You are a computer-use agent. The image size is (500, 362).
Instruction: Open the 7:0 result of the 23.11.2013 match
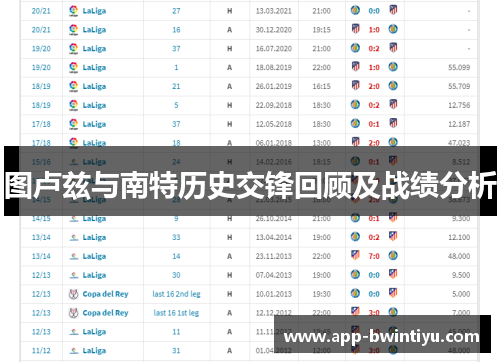click(374, 256)
